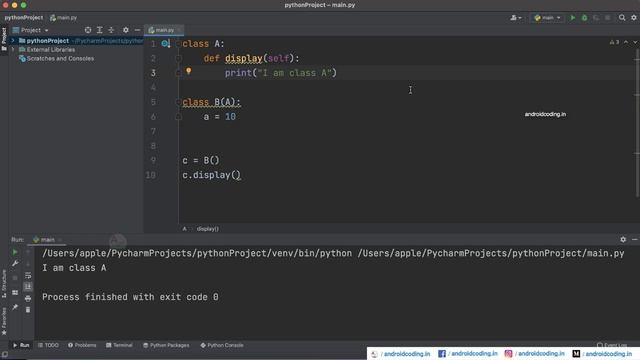Toggle scroll to end in Run console
Screen dimensions: 640x360
pyautogui.click(x=28, y=287)
